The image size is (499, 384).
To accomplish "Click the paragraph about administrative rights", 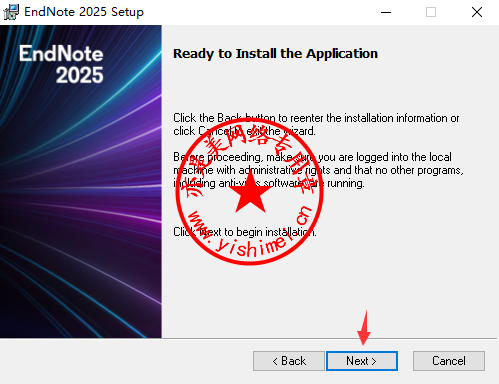I will pyautogui.click(x=318, y=170).
